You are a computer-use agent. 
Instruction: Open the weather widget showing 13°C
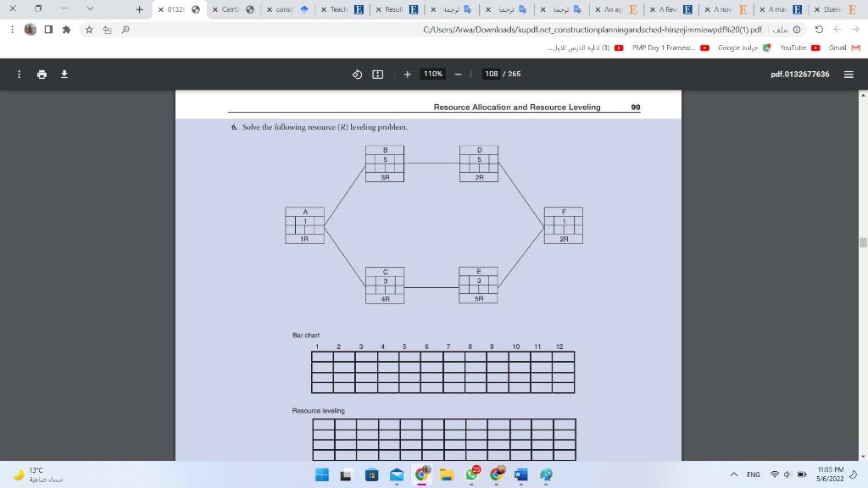click(x=39, y=474)
